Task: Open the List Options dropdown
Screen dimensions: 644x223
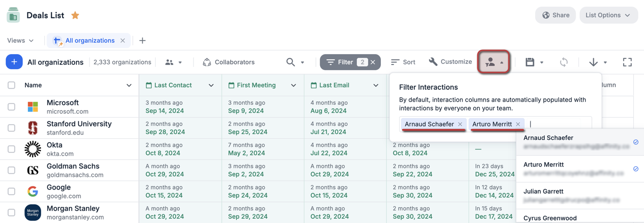Action: 609,15
